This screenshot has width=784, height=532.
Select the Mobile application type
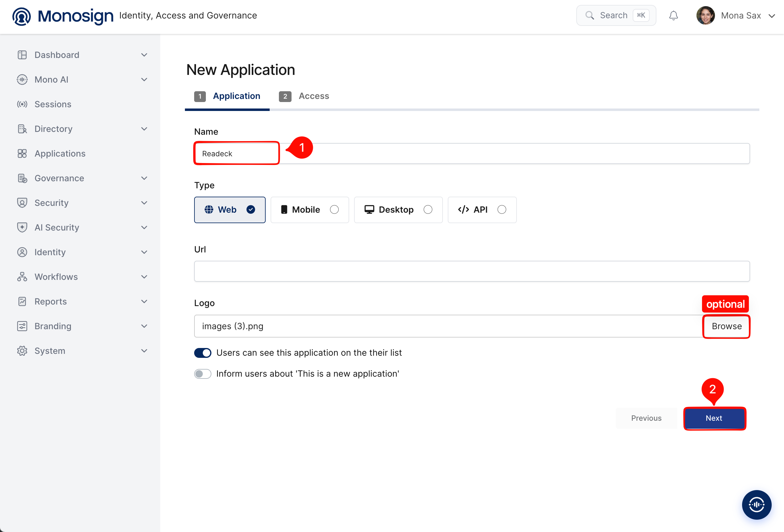(309, 210)
